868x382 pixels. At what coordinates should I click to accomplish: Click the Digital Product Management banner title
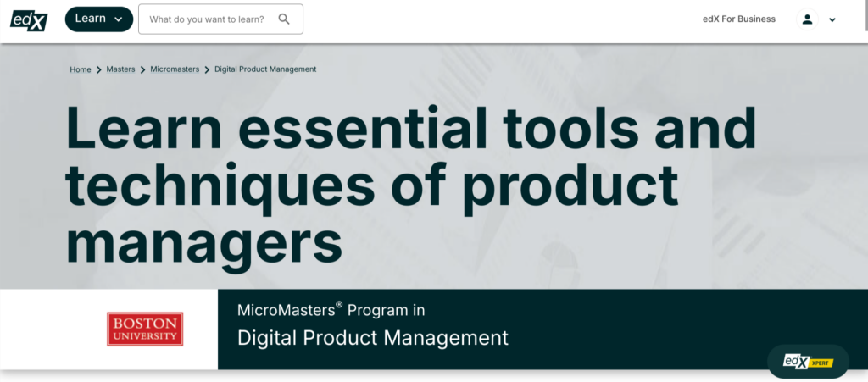[x=373, y=338]
